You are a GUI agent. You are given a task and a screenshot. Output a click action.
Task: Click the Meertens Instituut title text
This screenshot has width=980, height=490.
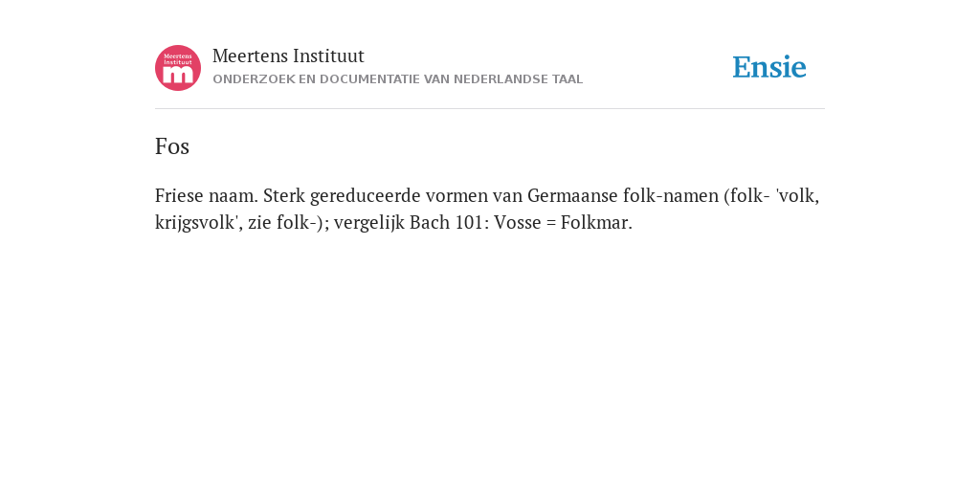(288, 56)
